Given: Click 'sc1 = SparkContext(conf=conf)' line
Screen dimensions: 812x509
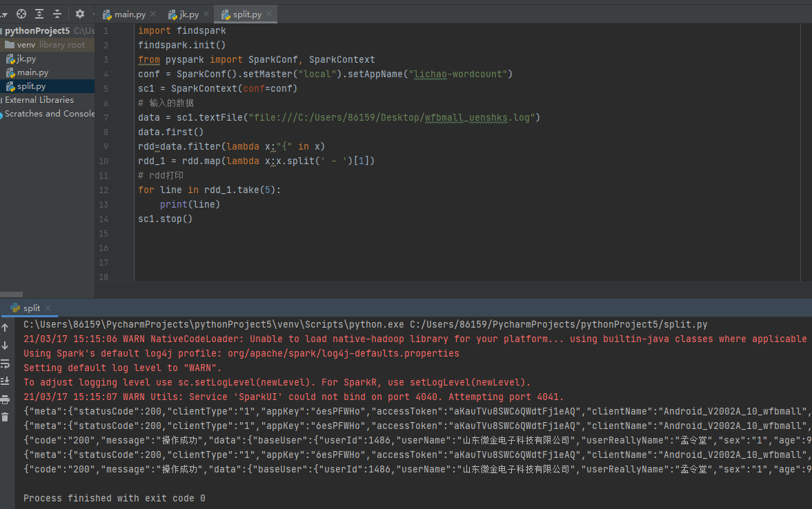Looking at the screenshot, I should click(x=217, y=89).
